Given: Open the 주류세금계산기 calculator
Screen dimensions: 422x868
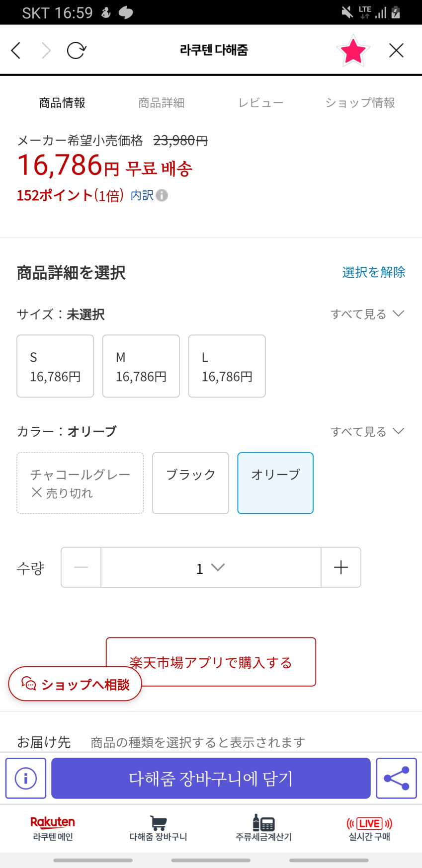Looking at the screenshot, I should click(x=263, y=828).
